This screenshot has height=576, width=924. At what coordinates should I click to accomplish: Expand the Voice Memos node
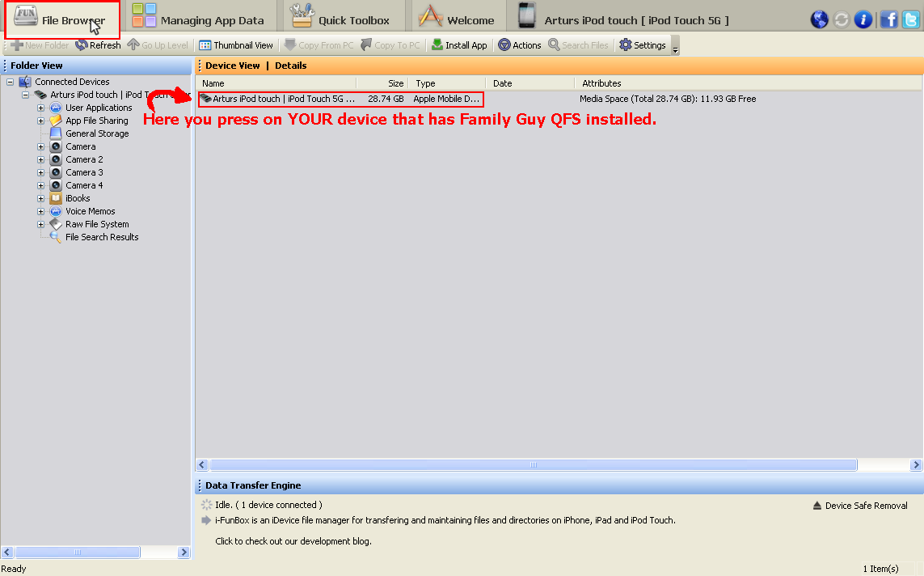click(x=40, y=212)
